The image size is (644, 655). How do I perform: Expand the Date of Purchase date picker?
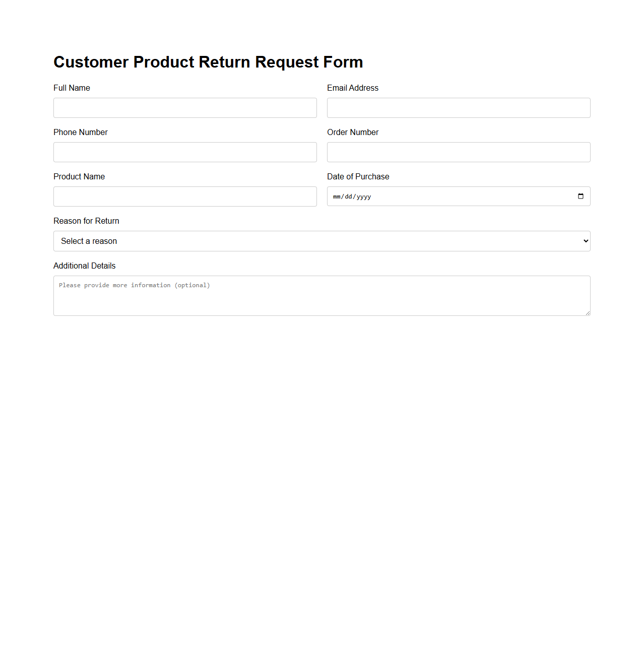click(580, 196)
